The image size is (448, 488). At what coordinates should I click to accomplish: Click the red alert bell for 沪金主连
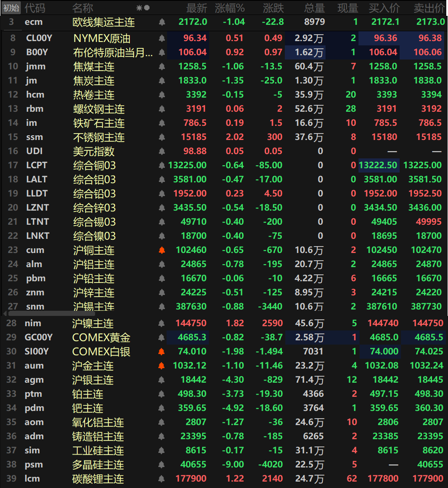coord(162,366)
